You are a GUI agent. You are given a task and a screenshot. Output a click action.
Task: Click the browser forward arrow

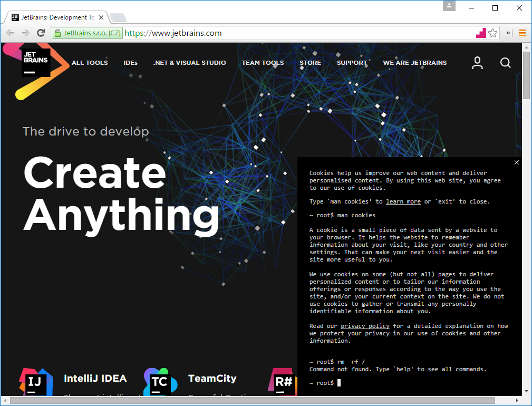click(x=25, y=33)
